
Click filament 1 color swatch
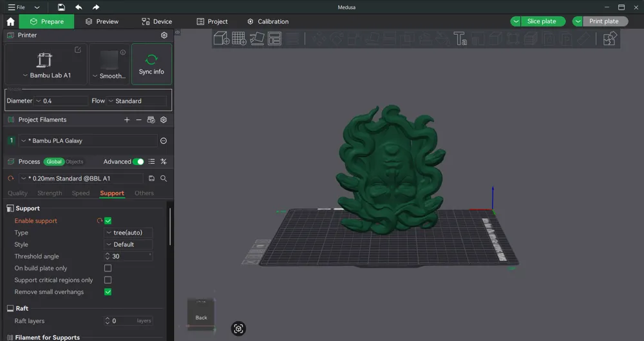click(x=12, y=141)
